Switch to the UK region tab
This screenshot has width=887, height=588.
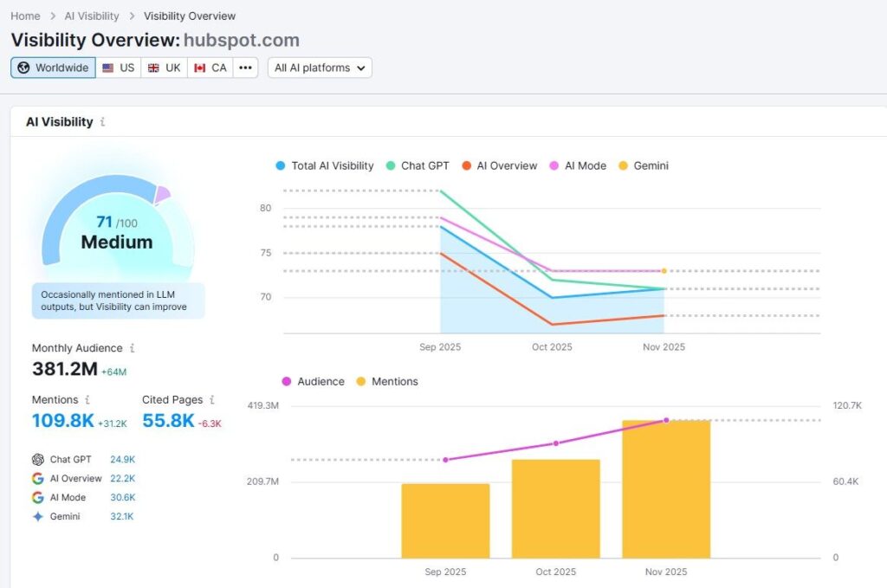(164, 68)
